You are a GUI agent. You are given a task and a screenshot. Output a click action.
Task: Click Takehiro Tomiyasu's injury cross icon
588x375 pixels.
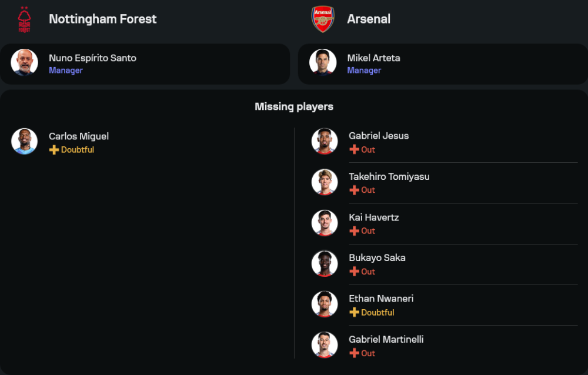click(354, 190)
